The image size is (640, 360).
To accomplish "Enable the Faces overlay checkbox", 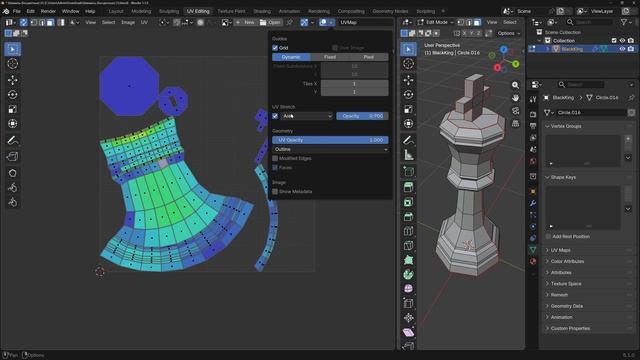I will pyautogui.click(x=275, y=167).
